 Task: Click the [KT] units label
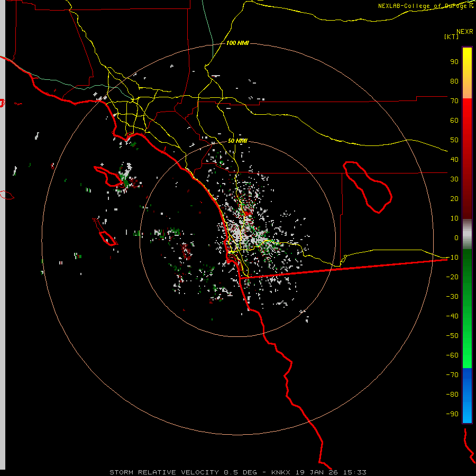pos(451,36)
